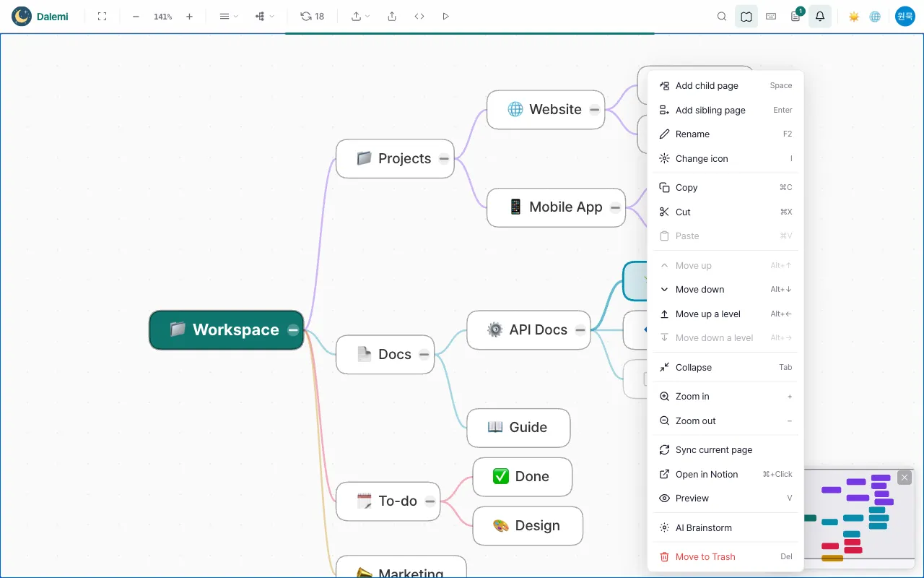Open the search magnifier icon

tap(722, 16)
